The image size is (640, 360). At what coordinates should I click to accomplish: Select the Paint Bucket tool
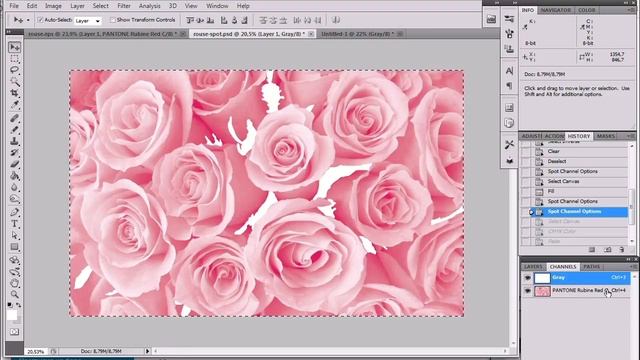click(15, 176)
